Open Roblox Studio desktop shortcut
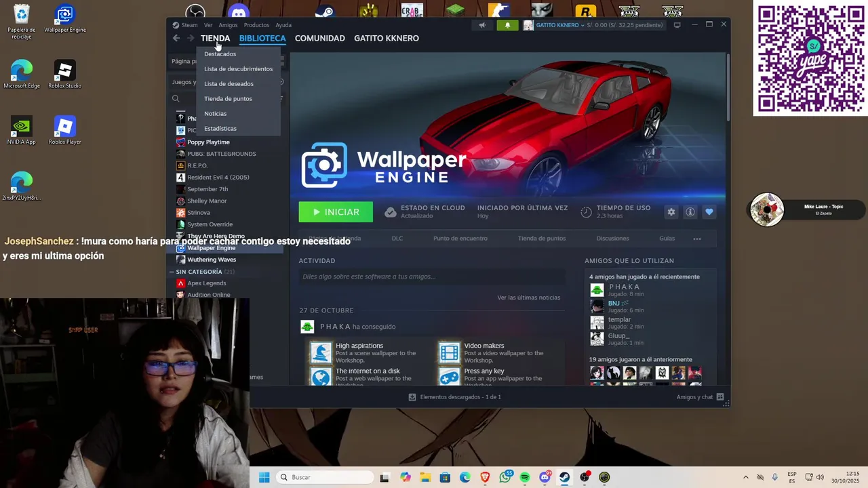The width and height of the screenshot is (868, 488). 65,75
